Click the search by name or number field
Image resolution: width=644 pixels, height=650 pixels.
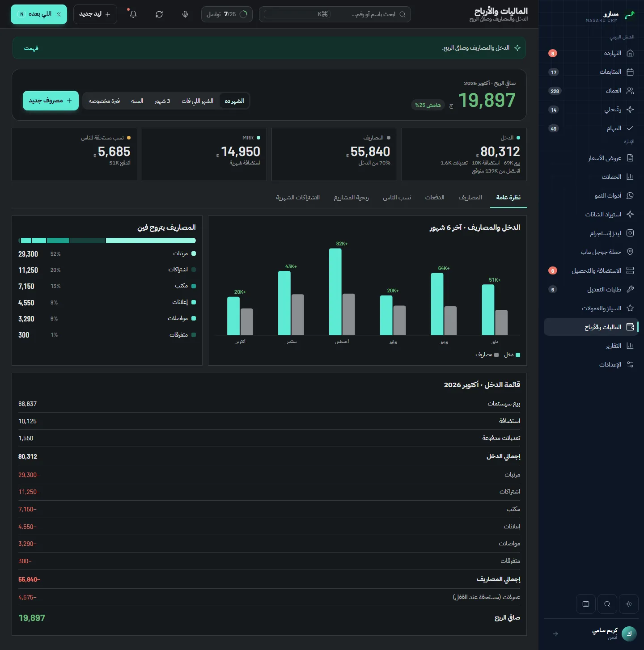[335, 14]
